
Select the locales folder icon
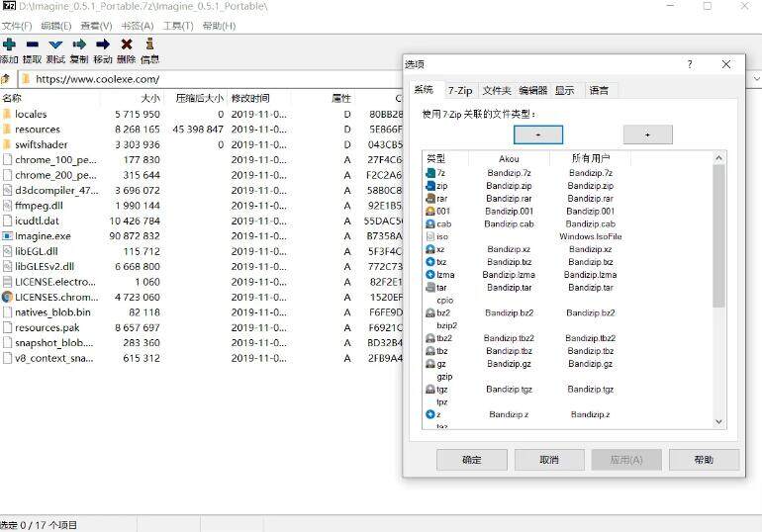click(7, 114)
